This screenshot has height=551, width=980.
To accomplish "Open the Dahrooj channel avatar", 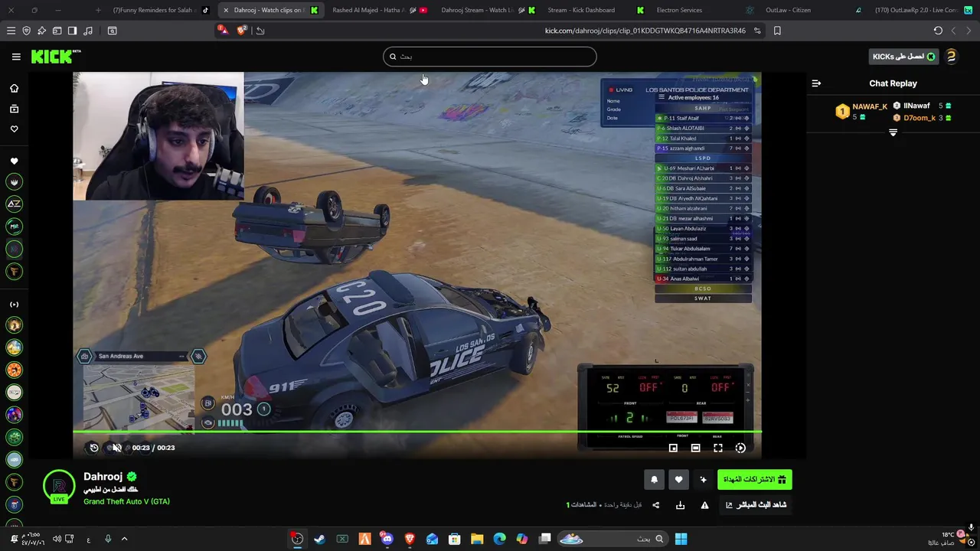I will [x=59, y=487].
